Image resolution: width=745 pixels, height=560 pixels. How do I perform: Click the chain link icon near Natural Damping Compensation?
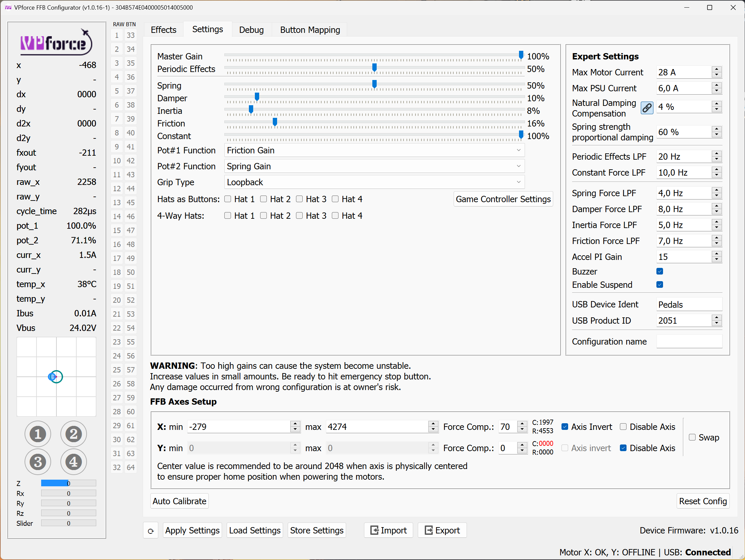pos(647,108)
